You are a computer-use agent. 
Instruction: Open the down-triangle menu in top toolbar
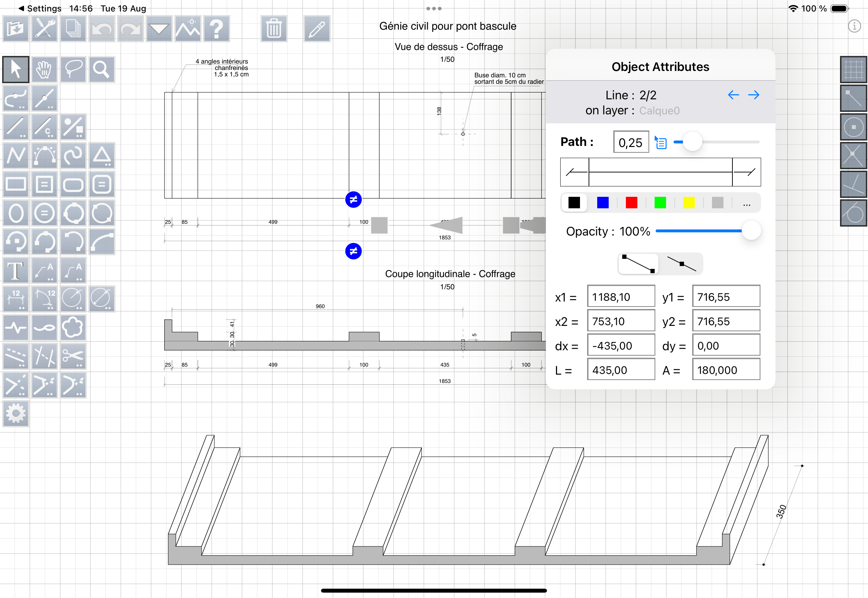(159, 28)
